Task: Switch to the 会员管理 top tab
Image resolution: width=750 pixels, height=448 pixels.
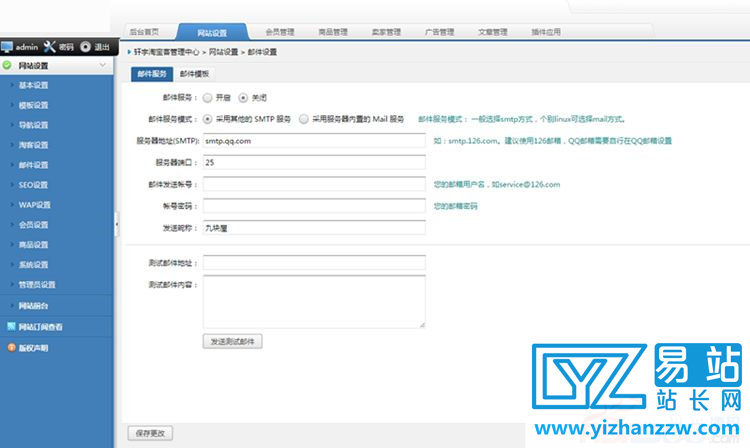Action: [280, 32]
